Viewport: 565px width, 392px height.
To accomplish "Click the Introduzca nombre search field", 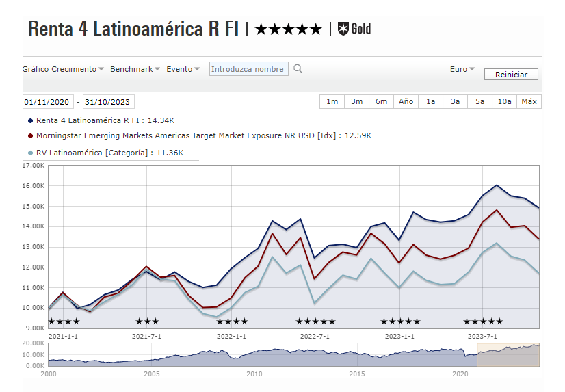I will [x=248, y=69].
